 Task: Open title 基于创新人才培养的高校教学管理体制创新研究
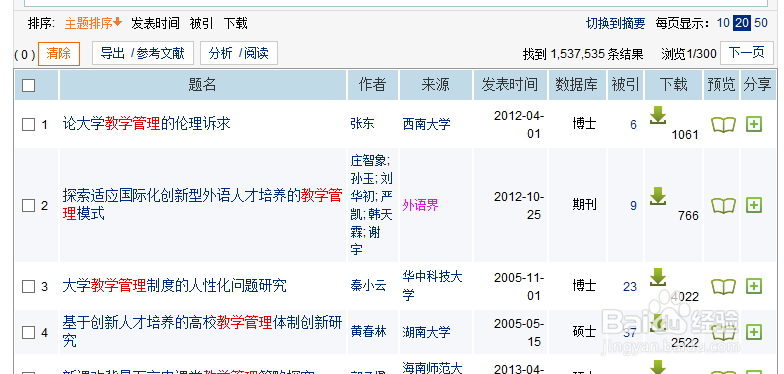click(202, 332)
